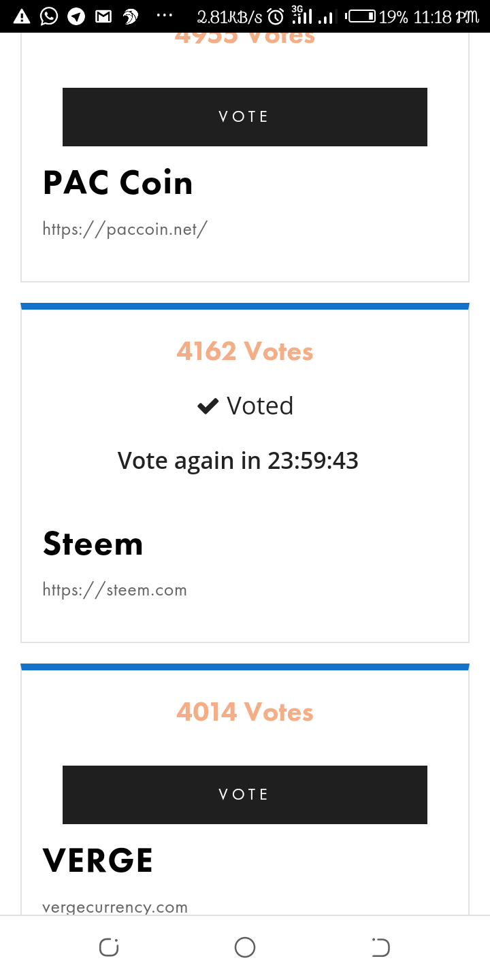Select the Steem heading

click(x=93, y=544)
